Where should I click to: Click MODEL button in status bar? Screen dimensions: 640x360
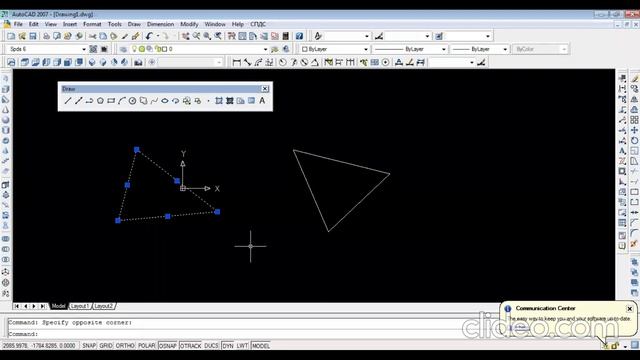260,346
